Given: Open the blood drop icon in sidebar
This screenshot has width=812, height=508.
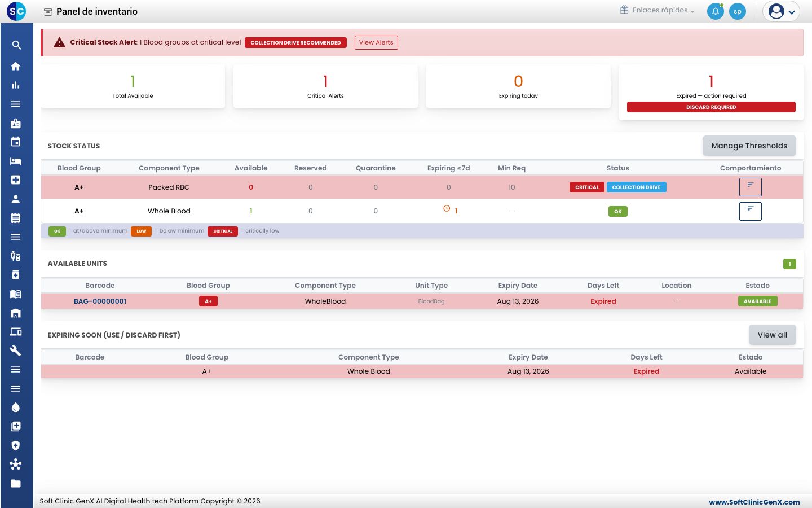Looking at the screenshot, I should (x=16, y=408).
